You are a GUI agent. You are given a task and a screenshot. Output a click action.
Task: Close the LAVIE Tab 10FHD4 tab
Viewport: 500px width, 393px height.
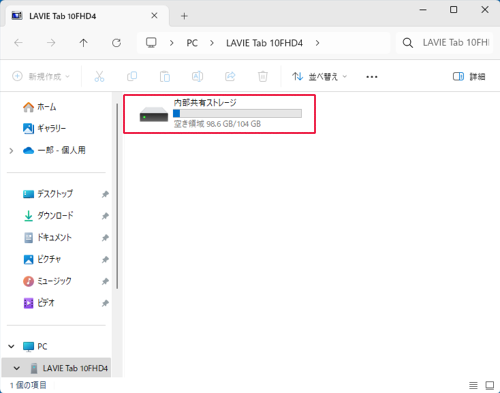click(154, 16)
